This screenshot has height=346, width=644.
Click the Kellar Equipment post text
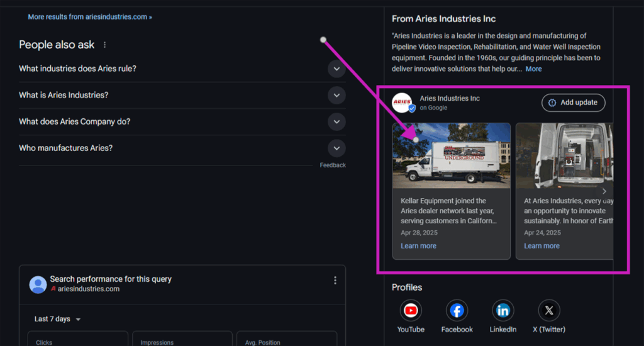(x=448, y=211)
